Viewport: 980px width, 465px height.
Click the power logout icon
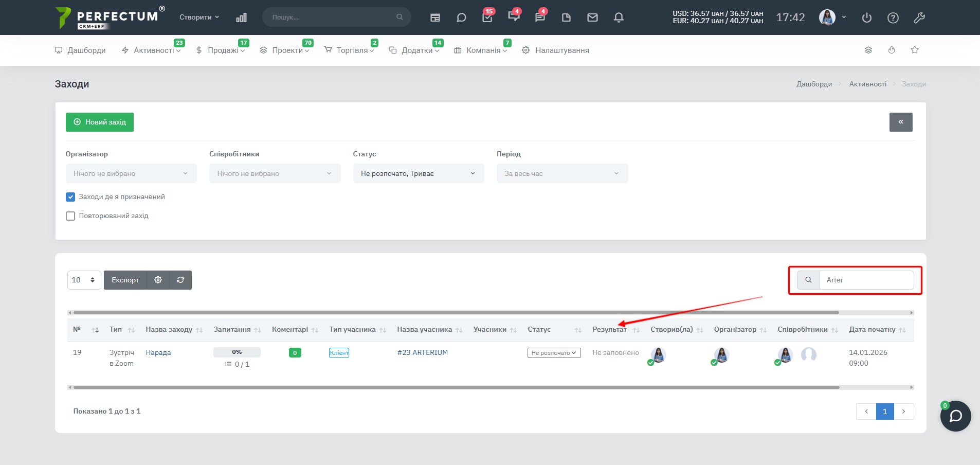tap(867, 17)
